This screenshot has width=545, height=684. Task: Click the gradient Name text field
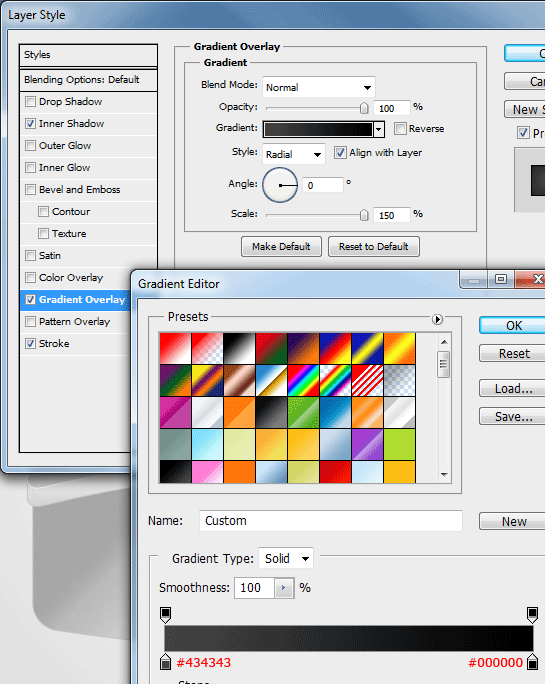click(x=331, y=521)
